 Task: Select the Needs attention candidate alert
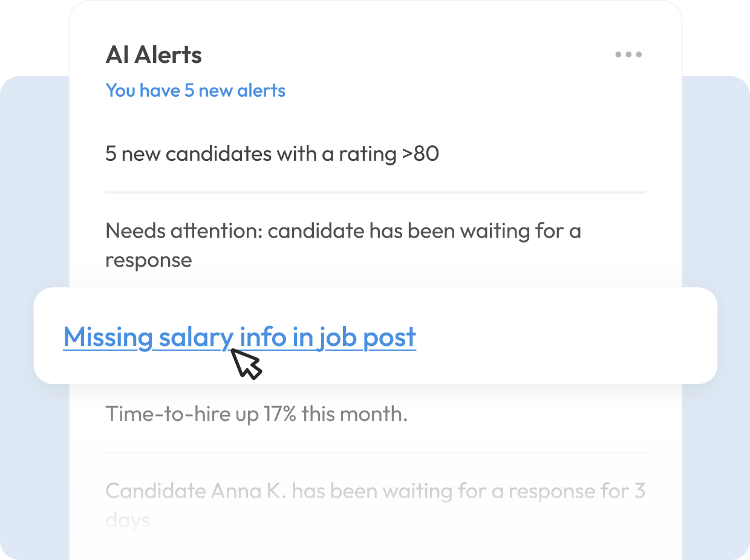343,245
